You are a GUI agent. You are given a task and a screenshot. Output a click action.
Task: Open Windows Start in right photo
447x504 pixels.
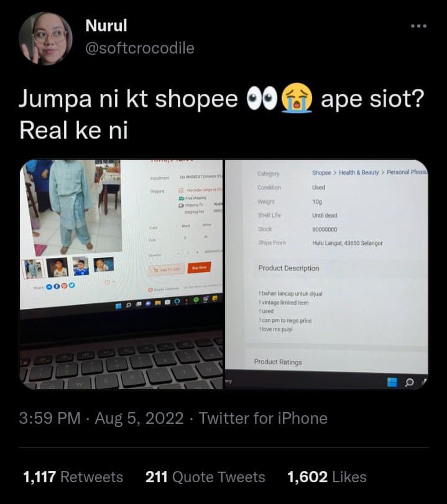click(x=392, y=382)
